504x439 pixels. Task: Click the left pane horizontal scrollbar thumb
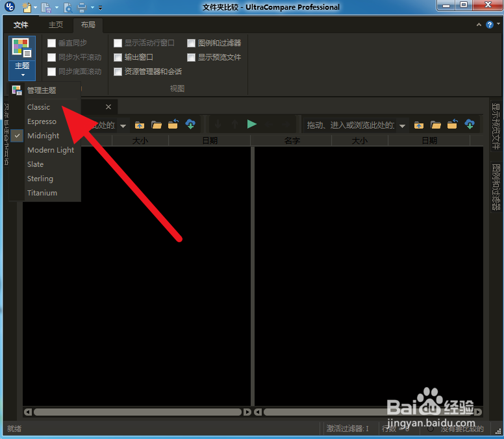tap(138, 412)
